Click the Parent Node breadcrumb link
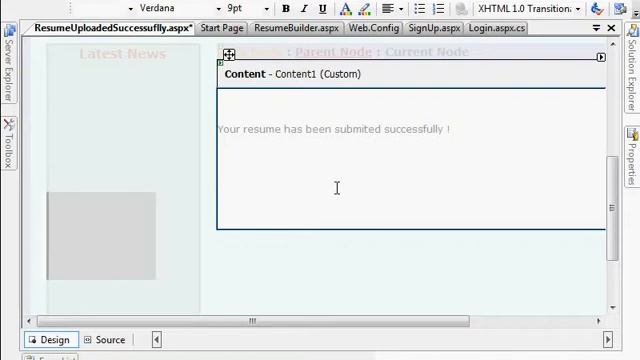 [x=333, y=52]
